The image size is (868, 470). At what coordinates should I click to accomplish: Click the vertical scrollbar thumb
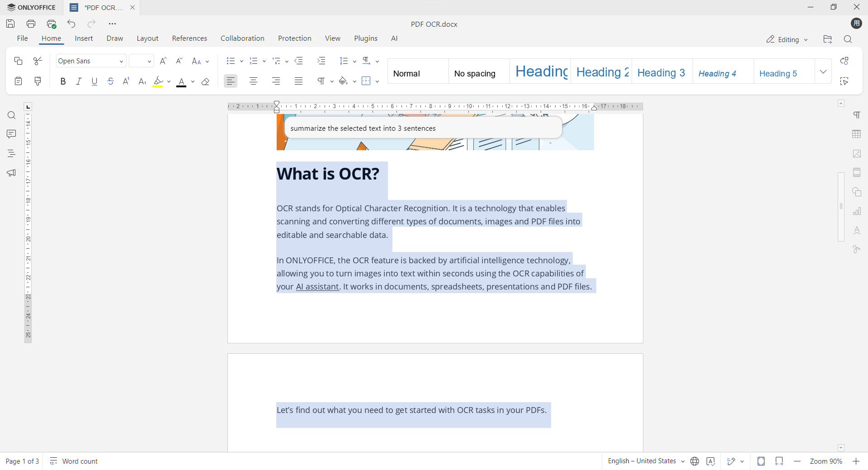[x=841, y=207]
